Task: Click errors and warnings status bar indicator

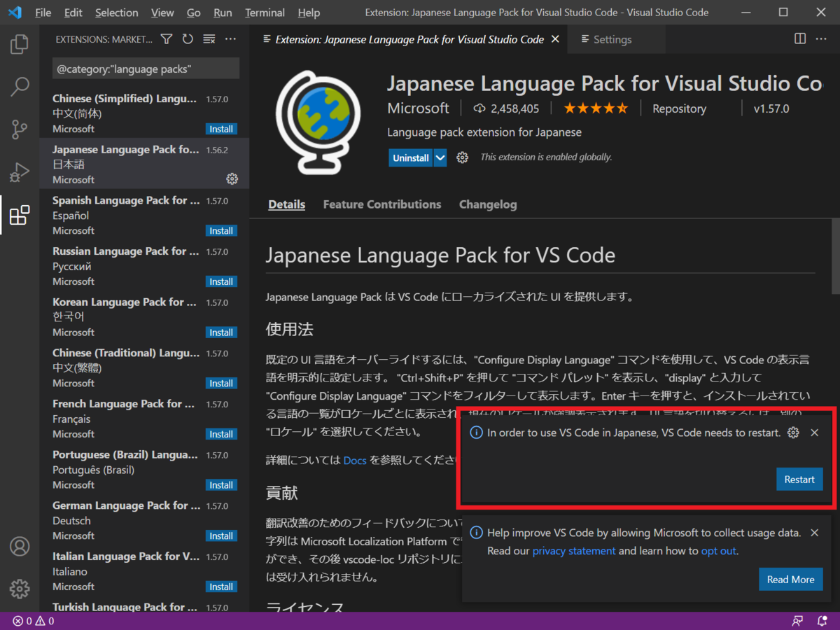Action: coord(33,621)
